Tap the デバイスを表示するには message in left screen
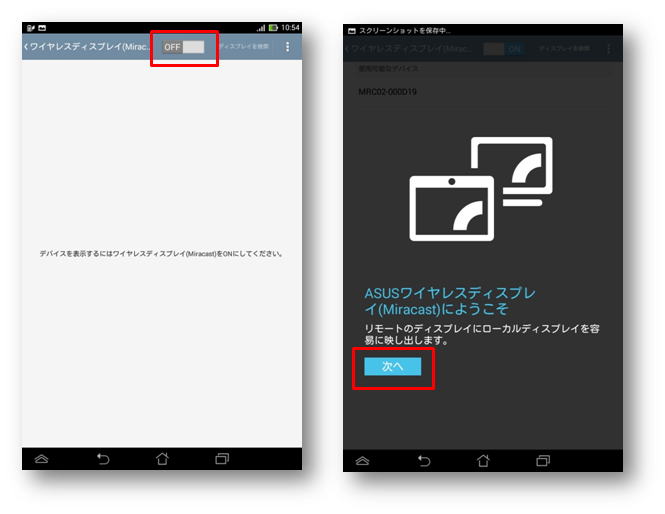This screenshot has width=665, height=514. [x=161, y=254]
